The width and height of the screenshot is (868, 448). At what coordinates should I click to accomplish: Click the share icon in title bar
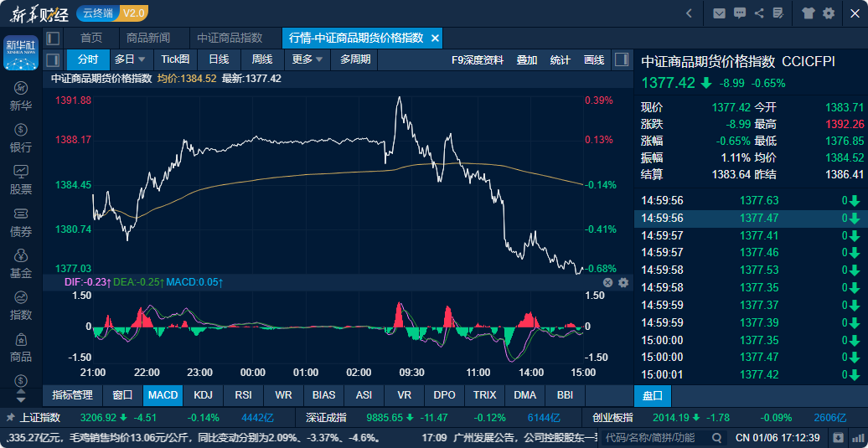(x=759, y=13)
